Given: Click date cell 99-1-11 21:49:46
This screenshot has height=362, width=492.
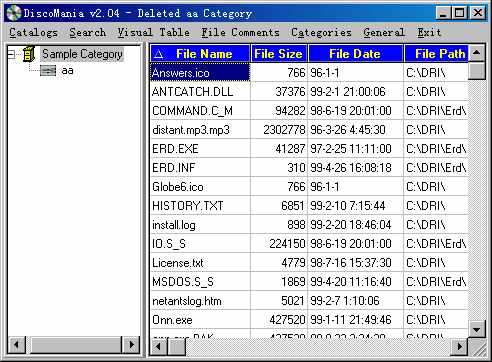Looking at the screenshot, I should tap(355, 320).
